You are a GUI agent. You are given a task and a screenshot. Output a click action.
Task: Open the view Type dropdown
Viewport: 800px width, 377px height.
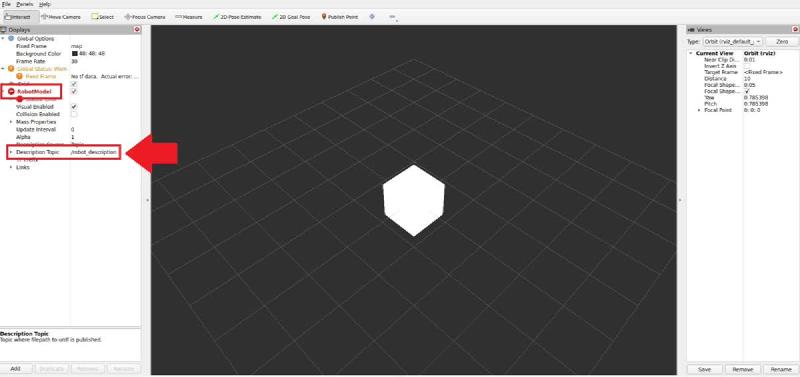tap(732, 41)
